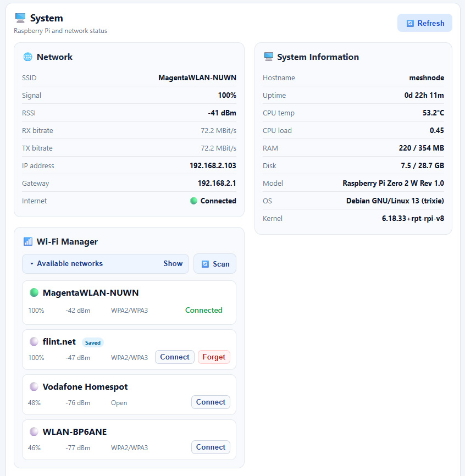This screenshot has height=476, width=465.
Task: Forget the flint.net saved network
Action: point(214,357)
